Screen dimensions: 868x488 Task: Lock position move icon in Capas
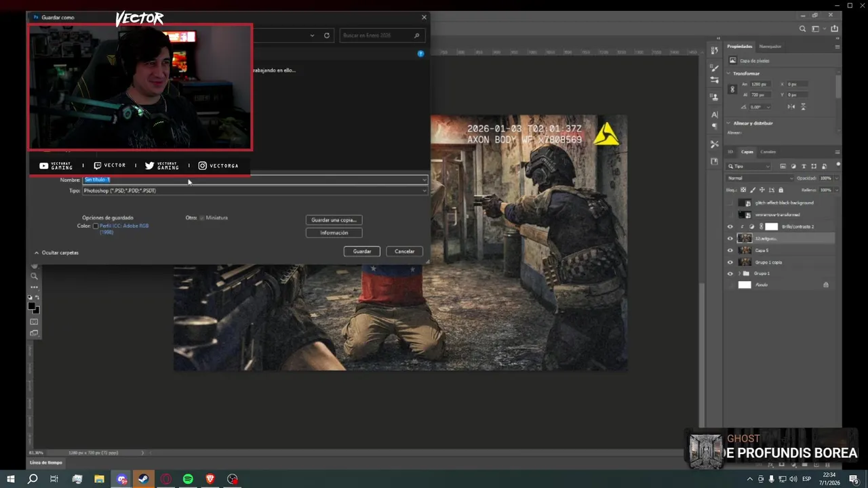762,190
